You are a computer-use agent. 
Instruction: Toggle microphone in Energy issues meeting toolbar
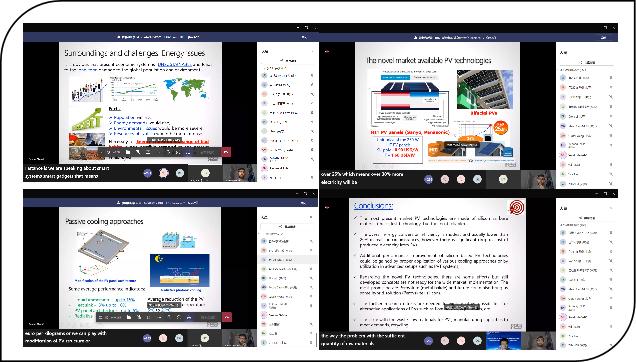point(138,152)
